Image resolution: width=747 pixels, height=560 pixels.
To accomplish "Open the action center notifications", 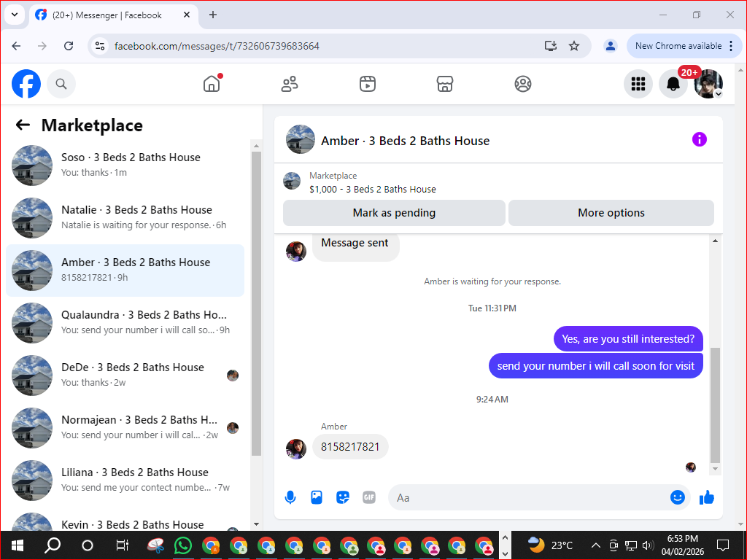I will (x=723, y=545).
